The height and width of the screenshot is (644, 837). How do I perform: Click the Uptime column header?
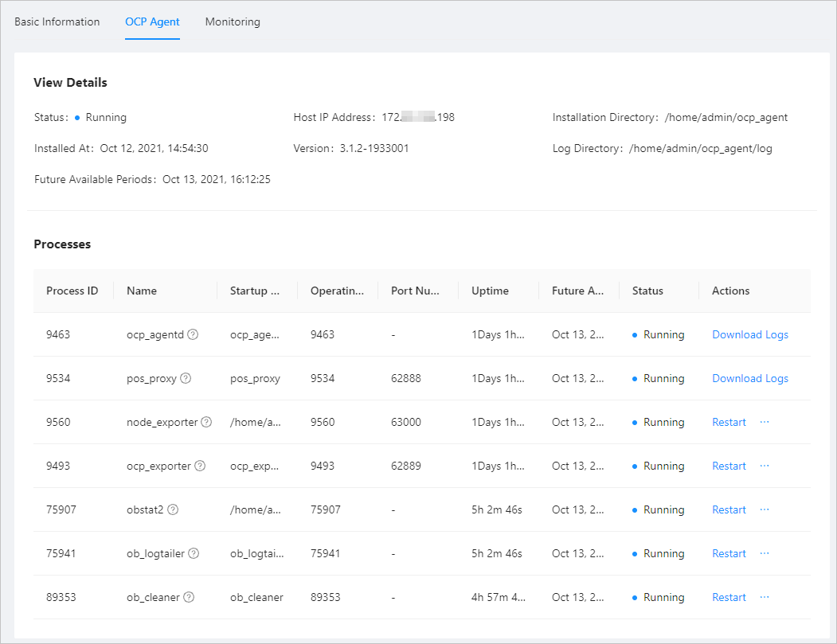(490, 291)
